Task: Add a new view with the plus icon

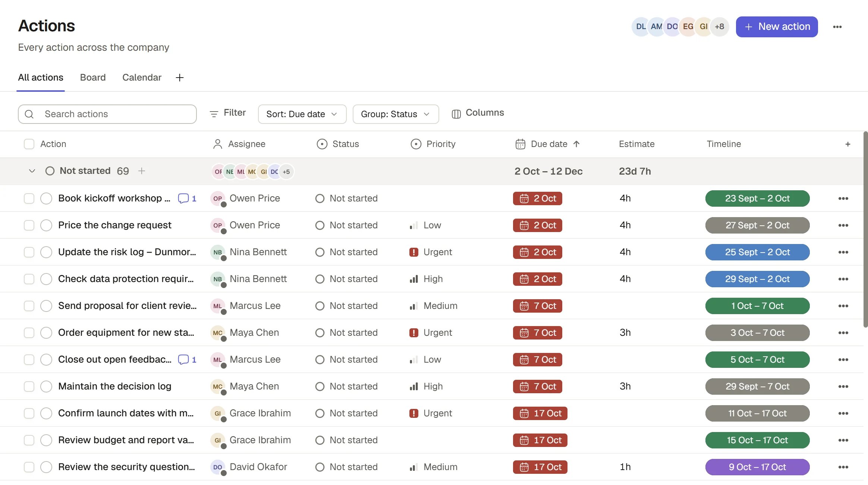Action: click(180, 78)
